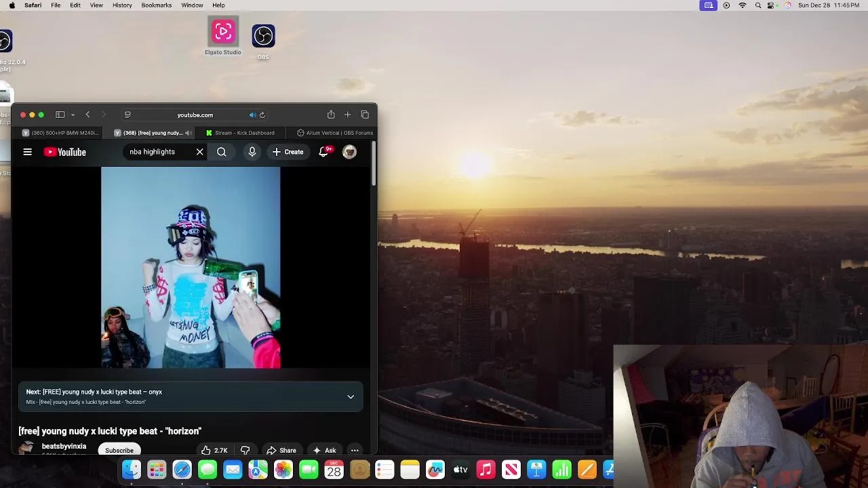Go back in Safari history

pos(87,115)
